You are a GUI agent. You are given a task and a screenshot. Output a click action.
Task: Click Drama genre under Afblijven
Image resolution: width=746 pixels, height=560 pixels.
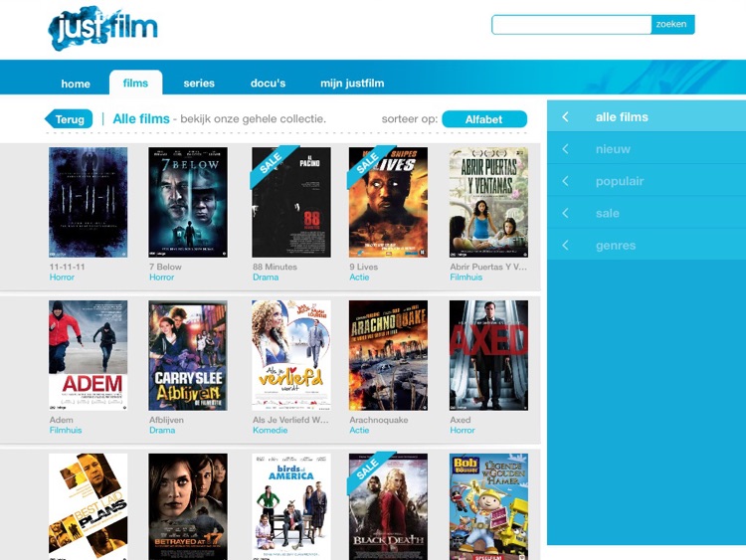coord(162,431)
